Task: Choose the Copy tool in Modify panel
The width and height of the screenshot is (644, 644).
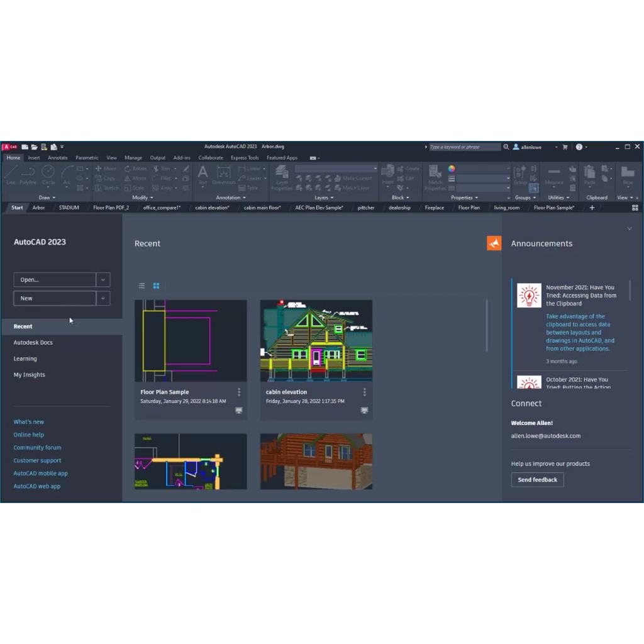Action: 106,178
